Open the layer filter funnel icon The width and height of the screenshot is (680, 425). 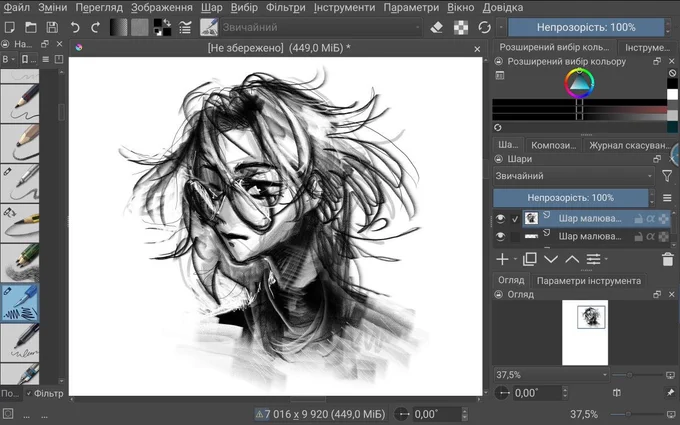click(x=667, y=176)
